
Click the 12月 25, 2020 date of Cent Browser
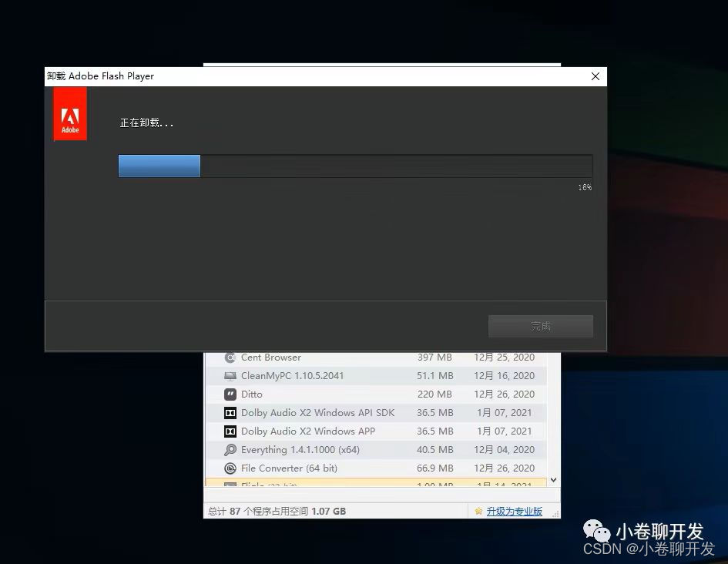[505, 358]
